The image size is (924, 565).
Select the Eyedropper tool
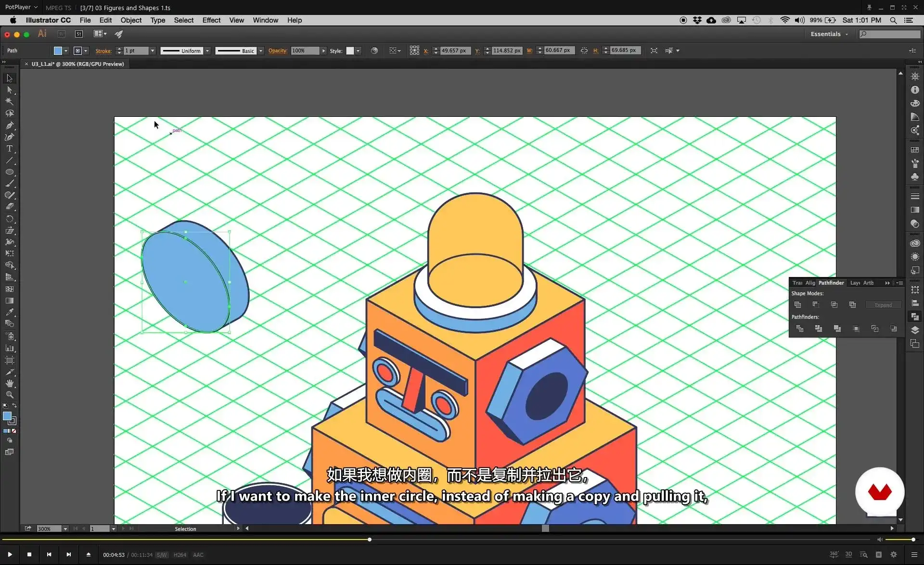(x=9, y=312)
